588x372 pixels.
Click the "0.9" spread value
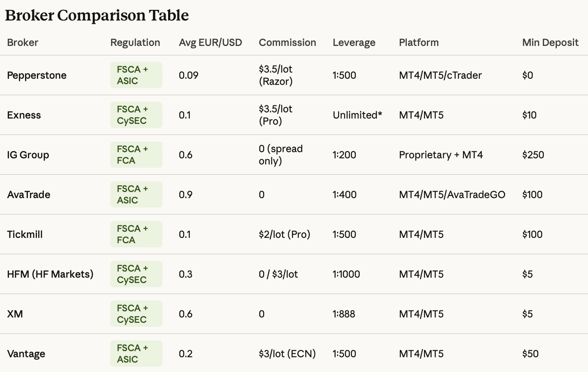pyautogui.click(x=186, y=195)
